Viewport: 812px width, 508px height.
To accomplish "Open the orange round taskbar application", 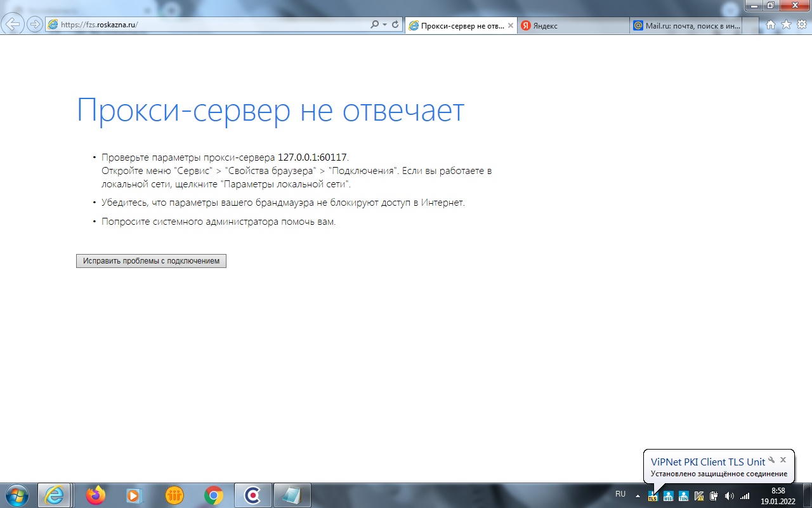I will point(174,495).
